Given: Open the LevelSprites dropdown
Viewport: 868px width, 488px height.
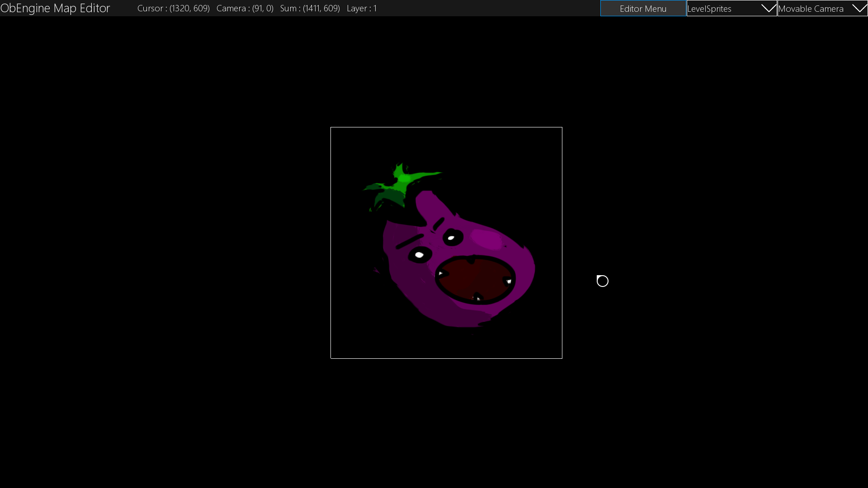Looking at the screenshot, I should (723, 9).
